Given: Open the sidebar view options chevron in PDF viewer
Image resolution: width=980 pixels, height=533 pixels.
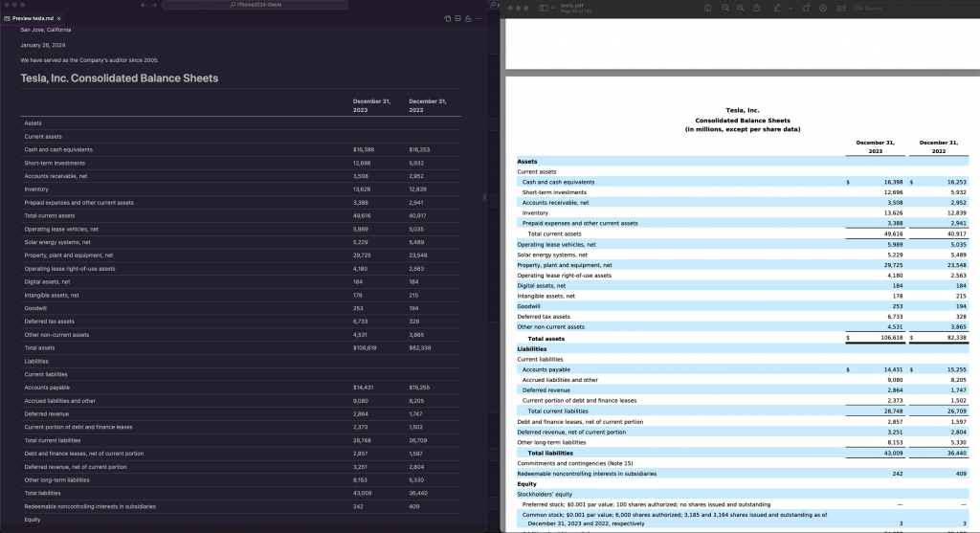Looking at the screenshot, I should pos(552,8).
